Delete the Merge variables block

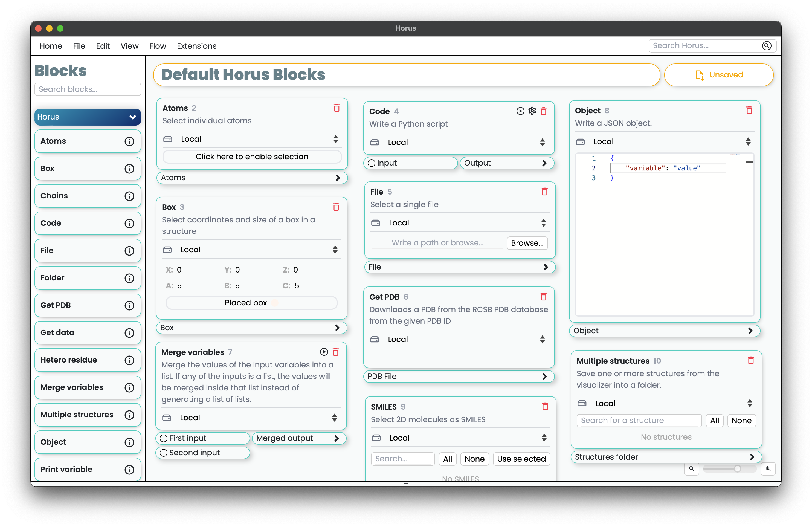pyautogui.click(x=335, y=352)
